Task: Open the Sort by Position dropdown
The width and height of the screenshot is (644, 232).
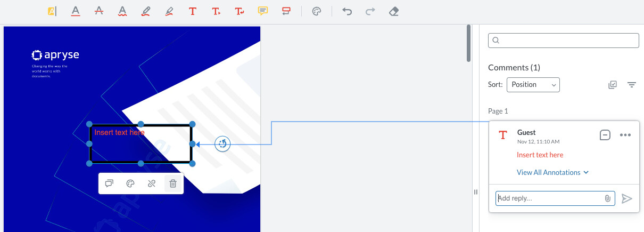Action: point(533,85)
